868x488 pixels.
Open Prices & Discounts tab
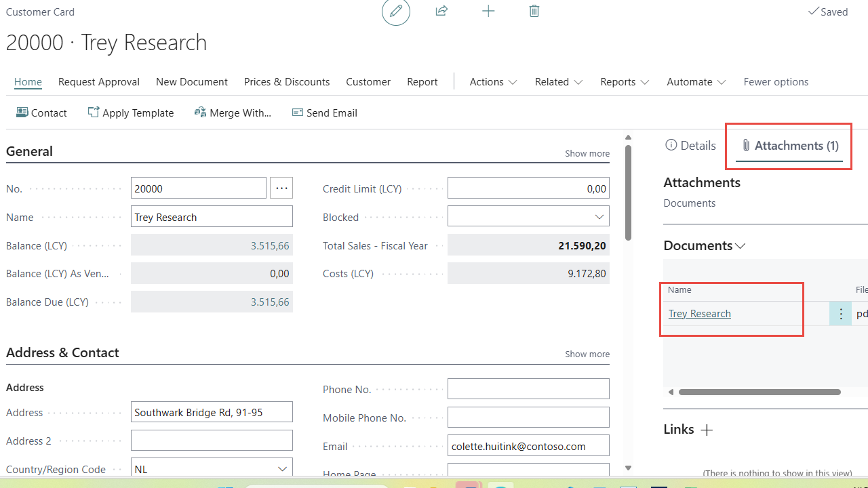pos(287,81)
